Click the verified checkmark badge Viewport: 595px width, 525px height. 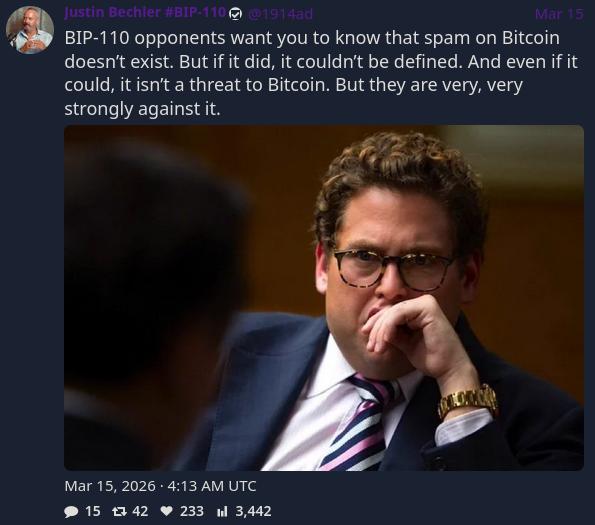coord(235,14)
